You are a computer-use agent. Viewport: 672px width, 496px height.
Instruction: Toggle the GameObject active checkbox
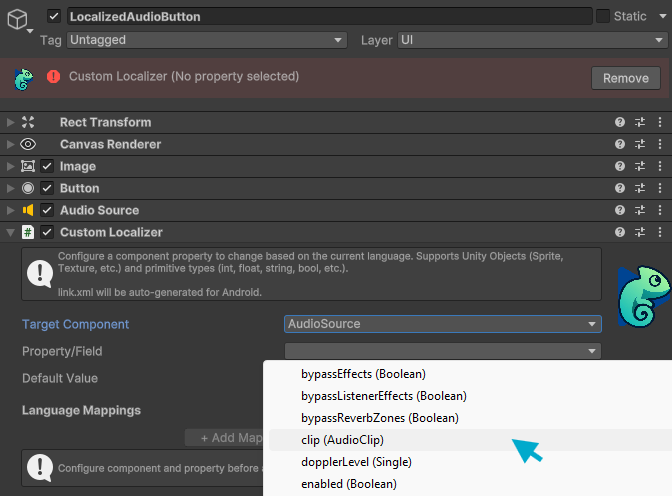(x=54, y=16)
